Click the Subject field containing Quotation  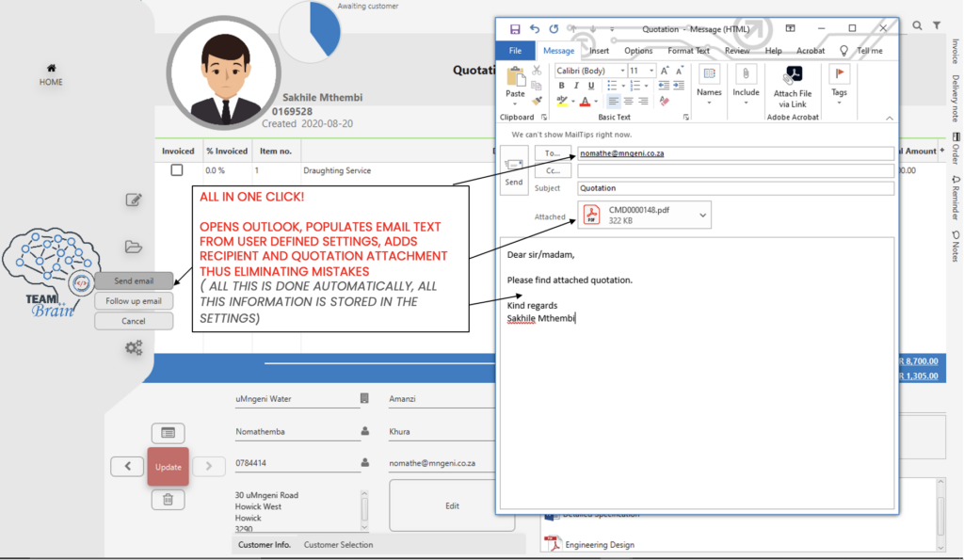[735, 188]
